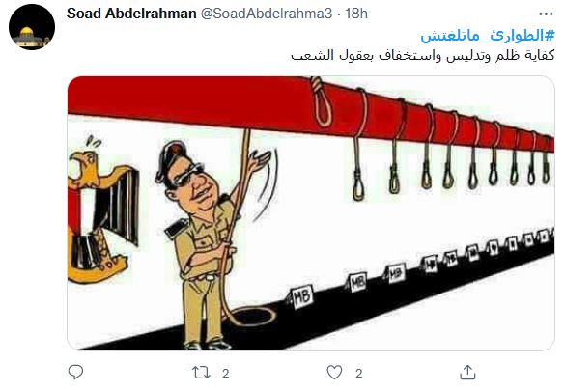Open Soad Abdelrahman display name link

tap(131, 14)
